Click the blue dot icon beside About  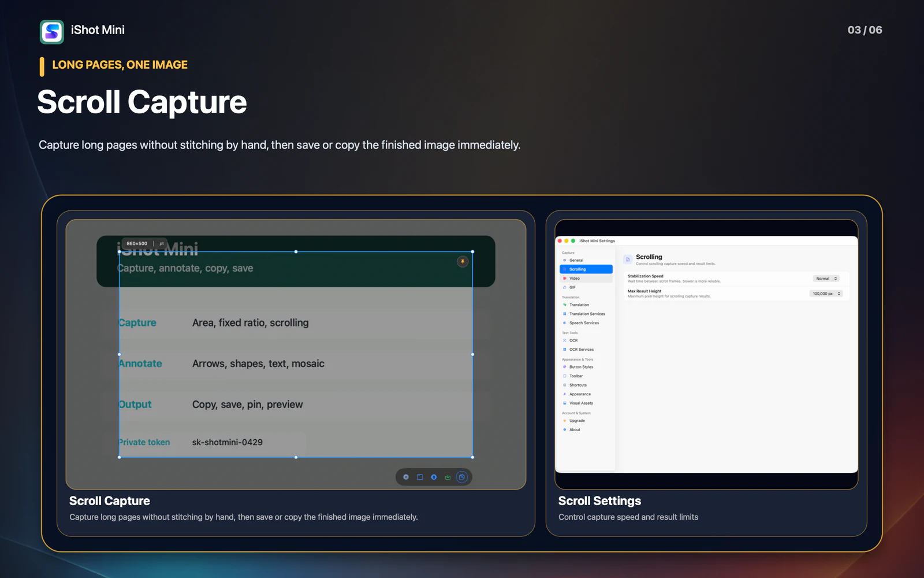[x=564, y=429]
